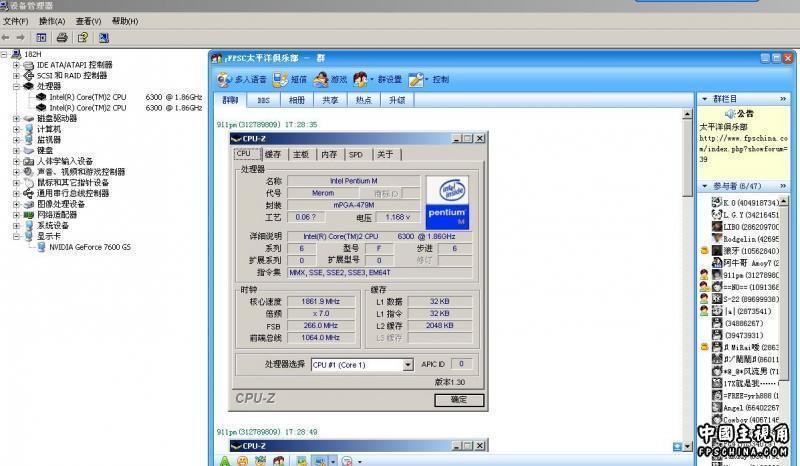Open the 文件(F) menu in Device Manager
This screenshot has height=466, width=800.
point(15,21)
